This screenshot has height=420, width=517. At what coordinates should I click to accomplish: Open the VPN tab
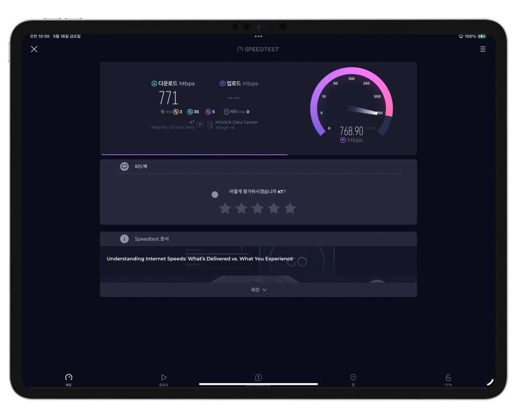pyautogui.click(x=448, y=380)
